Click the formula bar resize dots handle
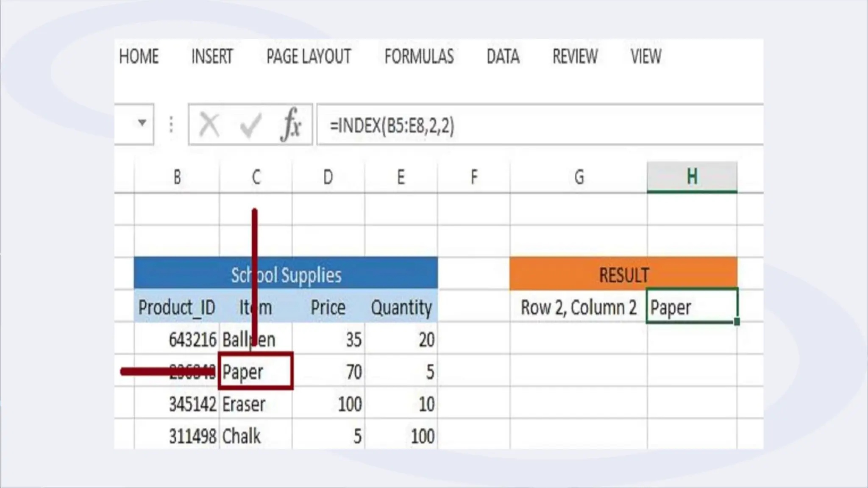The height and width of the screenshot is (488, 868). 171,125
